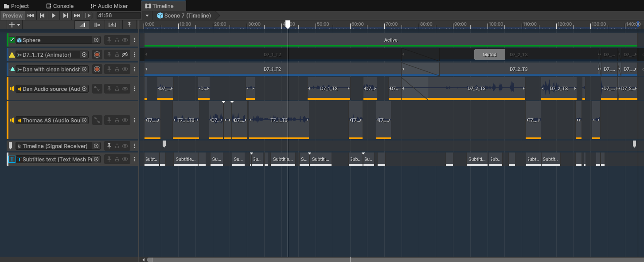The height and width of the screenshot is (262, 644).
Task: Click the D7_1_T2 Animator warning triangle icon
Action: tap(12, 55)
